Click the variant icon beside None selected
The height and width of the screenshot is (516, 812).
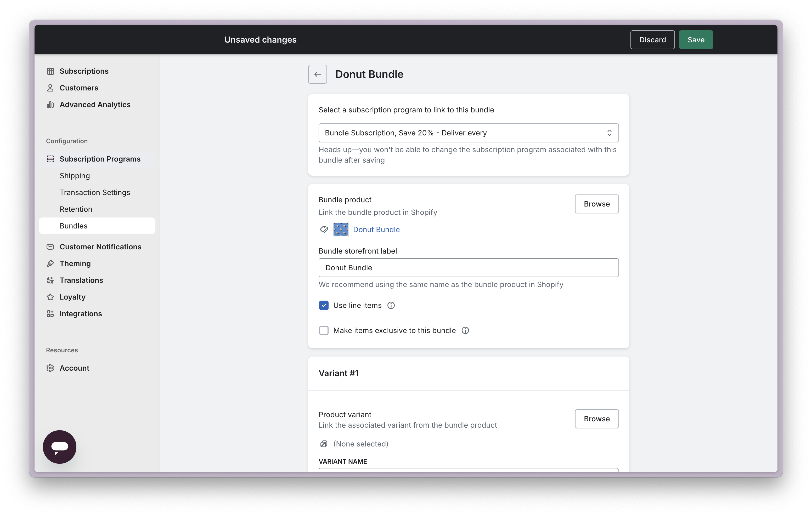coord(324,444)
